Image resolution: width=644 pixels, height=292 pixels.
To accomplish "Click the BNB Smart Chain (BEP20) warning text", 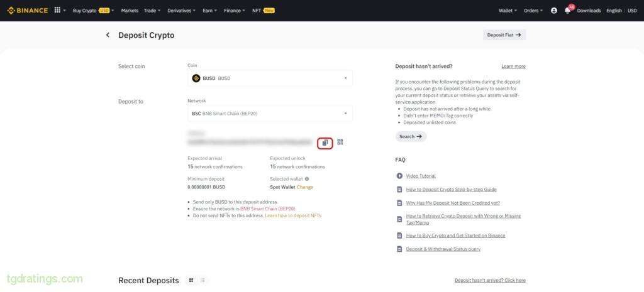I will 268,208.
